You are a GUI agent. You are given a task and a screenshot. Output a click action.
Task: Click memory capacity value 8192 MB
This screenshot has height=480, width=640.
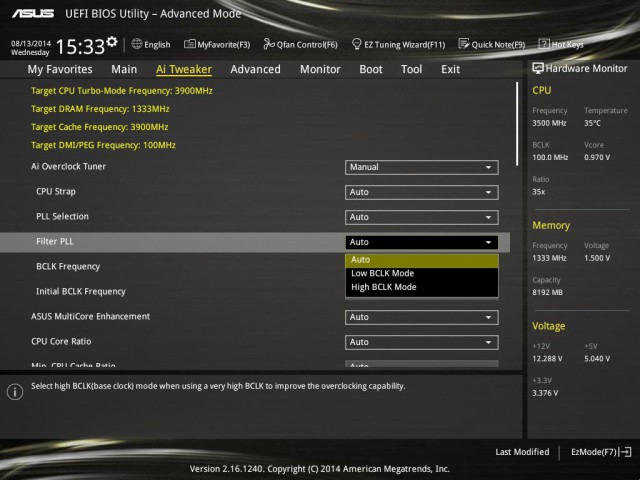pos(547,293)
